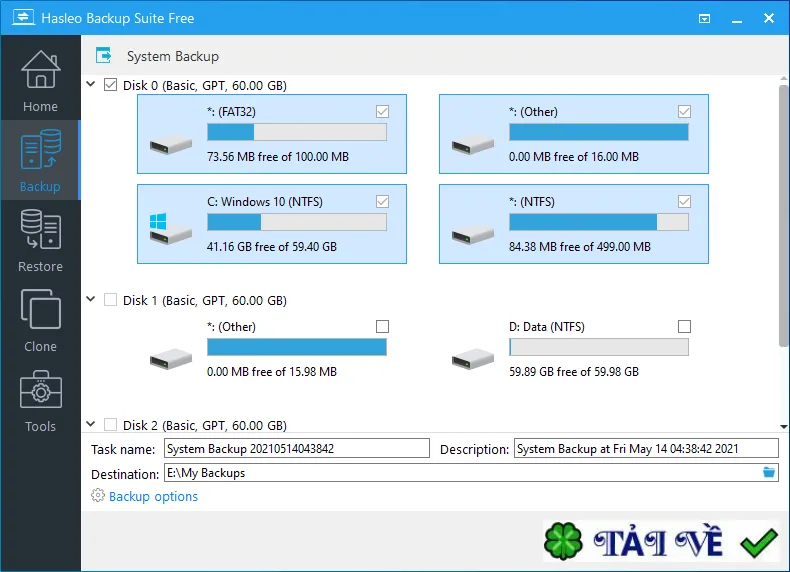
Task: Click the Windows 10 C: drive icon
Action: 171,229
